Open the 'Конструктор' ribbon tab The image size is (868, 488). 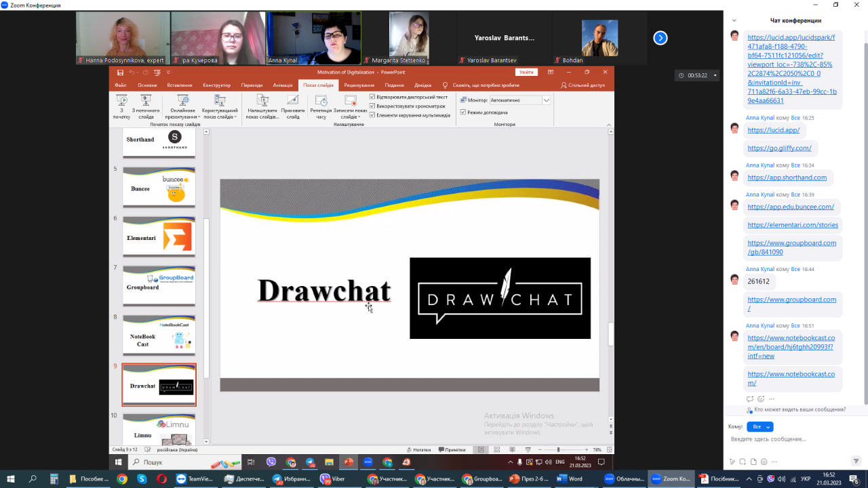[216, 85]
